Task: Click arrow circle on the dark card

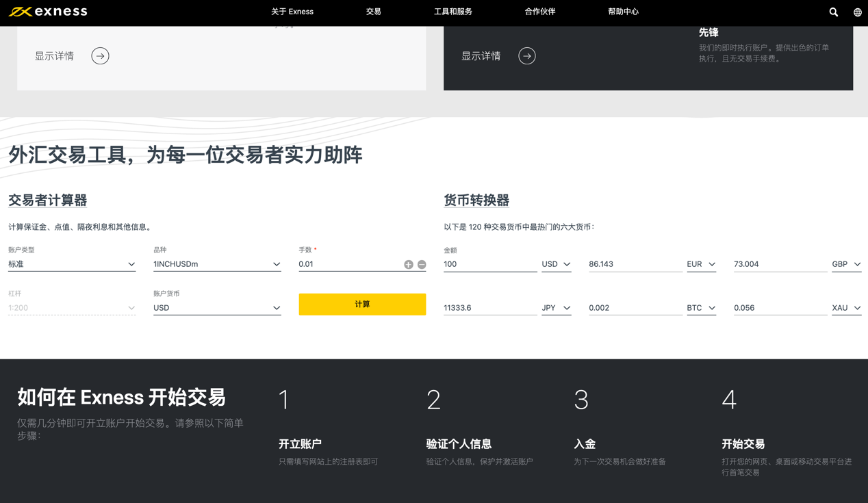Action: click(526, 56)
